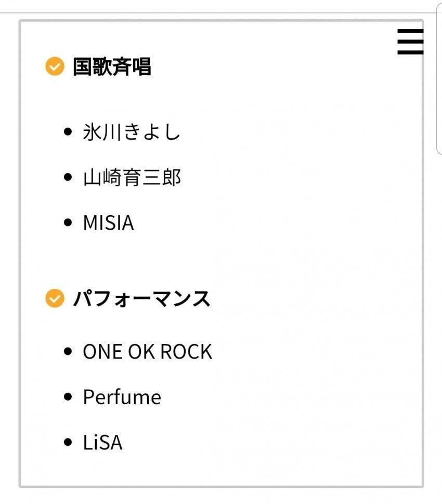Select ONE OK ROCK in the performance list
Viewport: 442px width, 504px height.
tap(147, 351)
